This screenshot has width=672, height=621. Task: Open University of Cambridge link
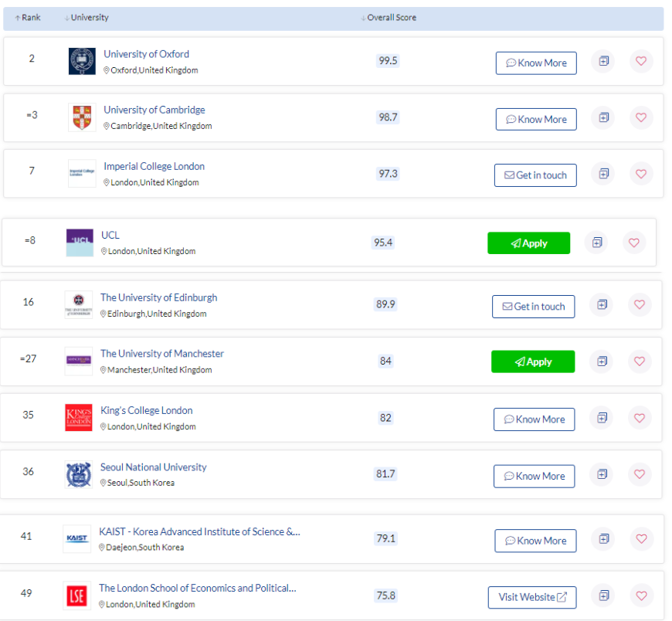tap(154, 110)
